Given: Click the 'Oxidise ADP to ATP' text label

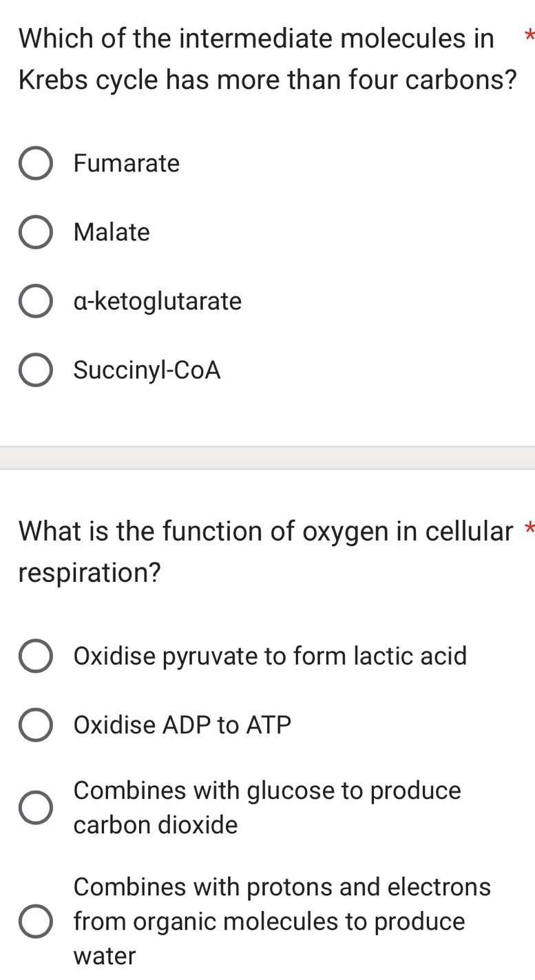Looking at the screenshot, I should click(x=182, y=725).
